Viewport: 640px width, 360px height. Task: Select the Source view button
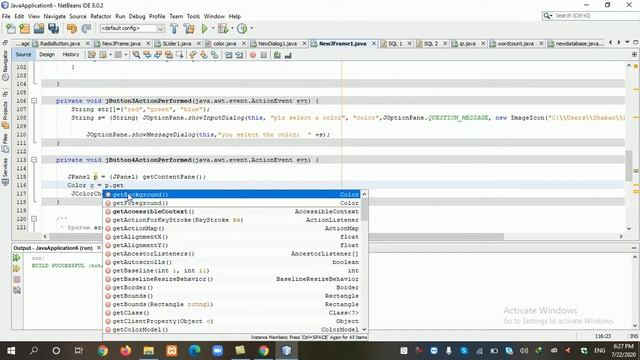(23, 55)
